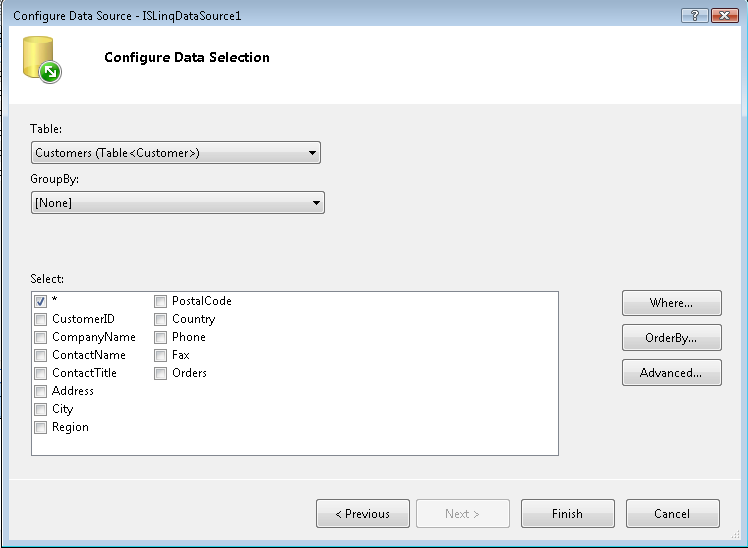Enable the Phone checkbox
Image resolution: width=748 pixels, height=548 pixels.
161,337
